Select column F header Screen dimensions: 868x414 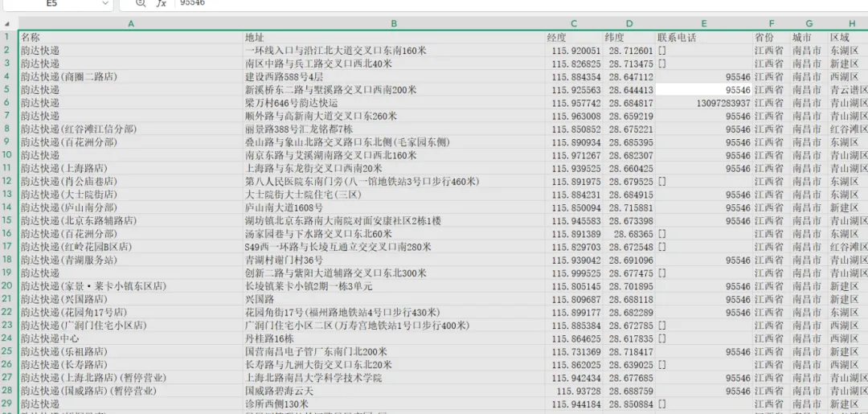(771, 24)
